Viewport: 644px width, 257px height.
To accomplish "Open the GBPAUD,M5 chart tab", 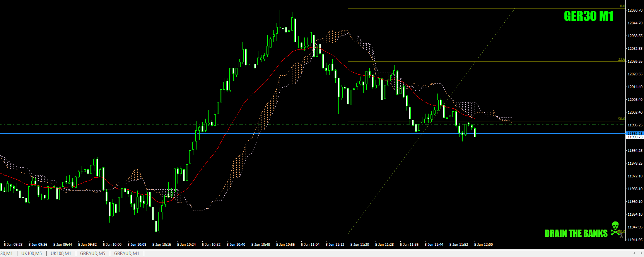I will (92, 254).
